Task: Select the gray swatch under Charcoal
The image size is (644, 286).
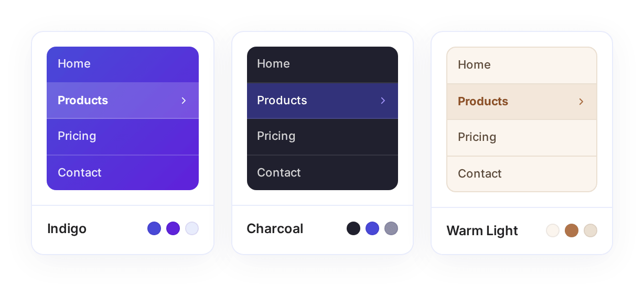Action: pos(391,228)
